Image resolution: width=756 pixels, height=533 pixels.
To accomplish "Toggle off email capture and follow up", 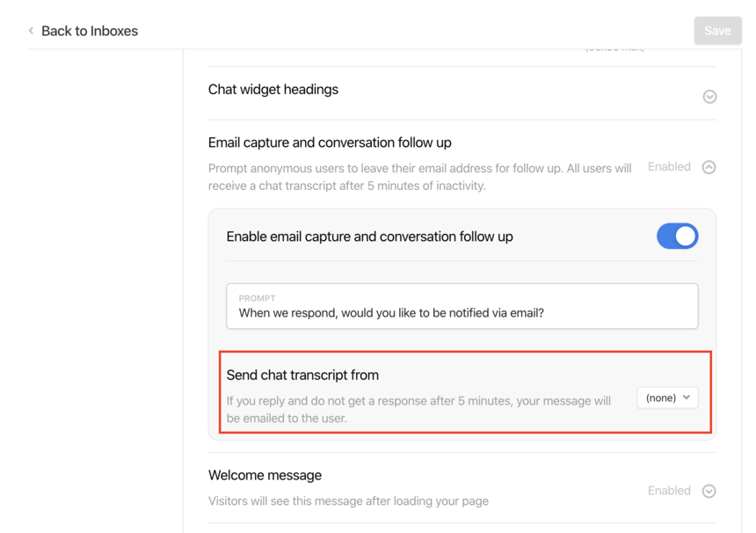I will (x=677, y=236).
